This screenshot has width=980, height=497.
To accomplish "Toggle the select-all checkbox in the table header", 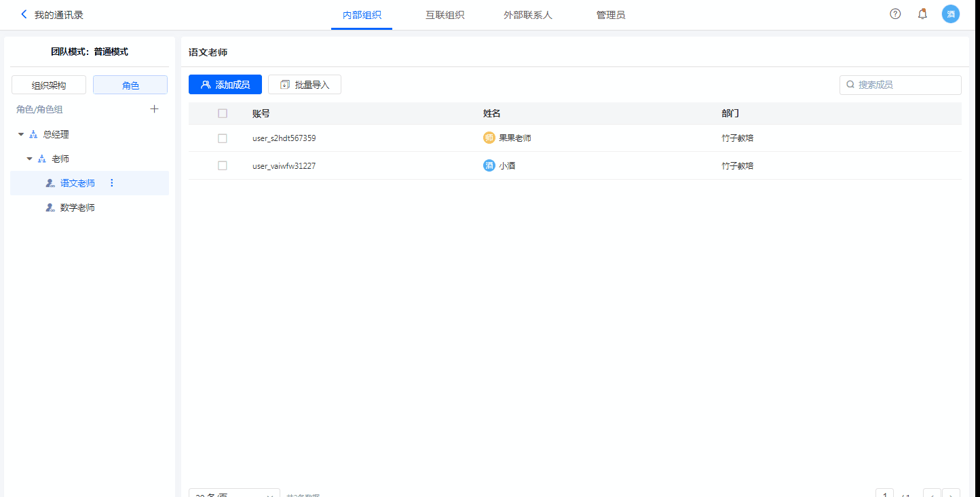I will [223, 114].
